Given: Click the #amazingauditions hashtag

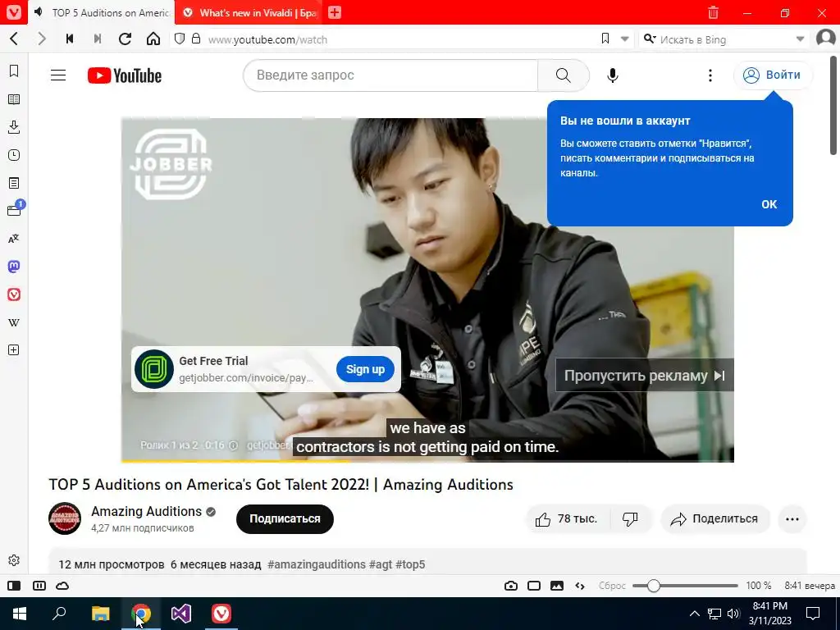Looking at the screenshot, I should [316, 564].
